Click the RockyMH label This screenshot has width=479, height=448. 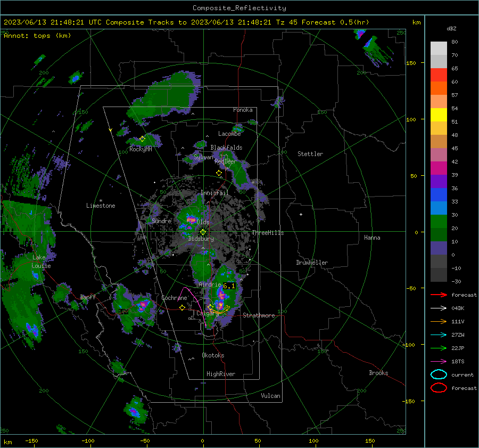click(x=141, y=149)
